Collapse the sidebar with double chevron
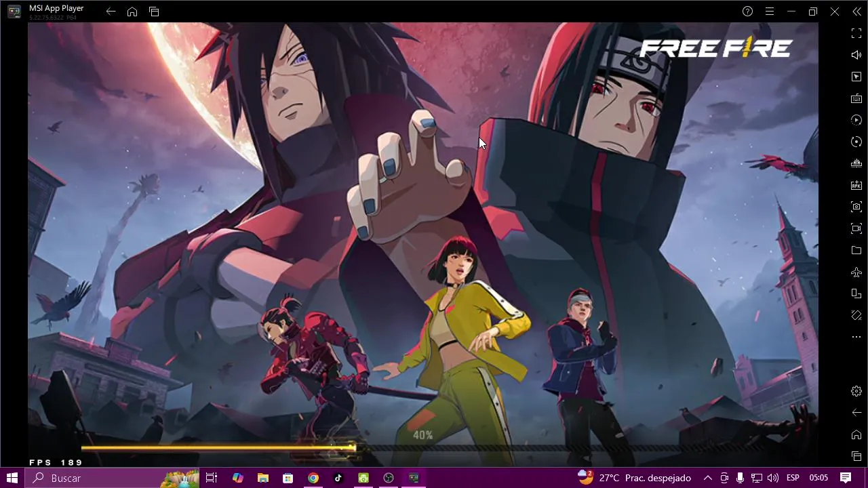Image resolution: width=868 pixels, height=488 pixels. pos(856,12)
